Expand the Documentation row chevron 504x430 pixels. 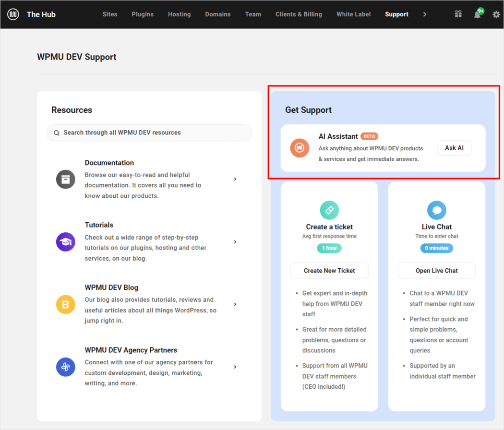(235, 179)
